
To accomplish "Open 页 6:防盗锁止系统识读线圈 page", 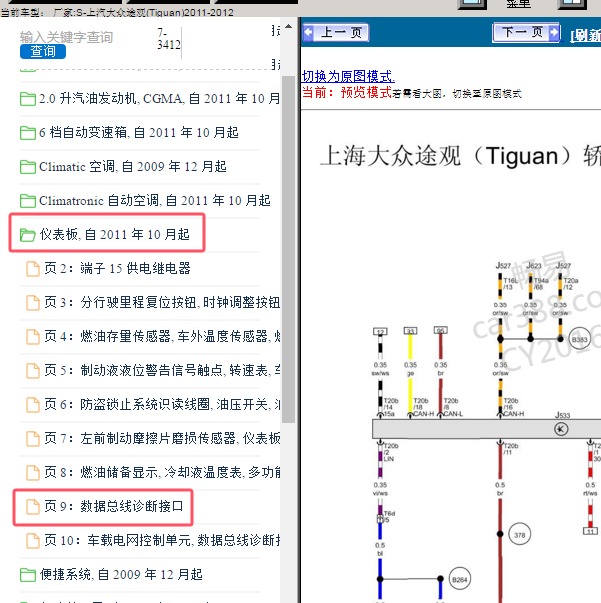I will coord(162,404).
